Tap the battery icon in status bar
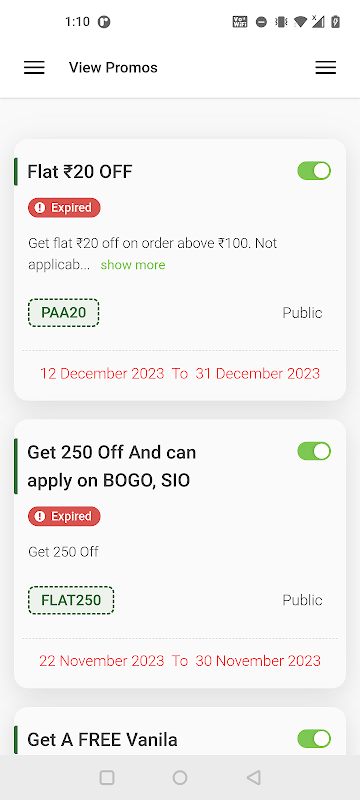 click(x=335, y=21)
